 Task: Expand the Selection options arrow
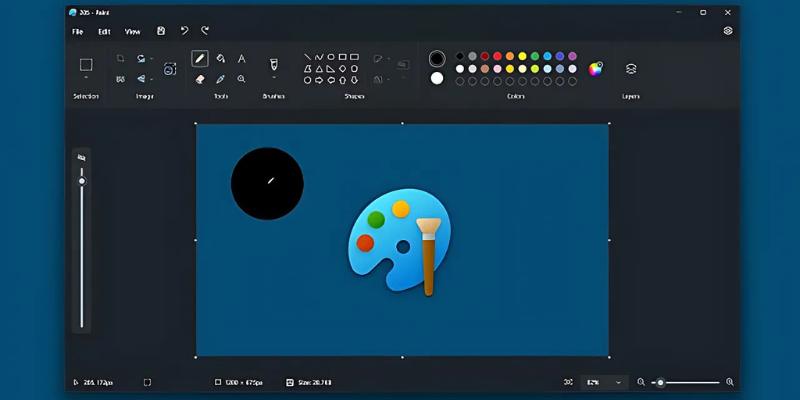click(86, 78)
